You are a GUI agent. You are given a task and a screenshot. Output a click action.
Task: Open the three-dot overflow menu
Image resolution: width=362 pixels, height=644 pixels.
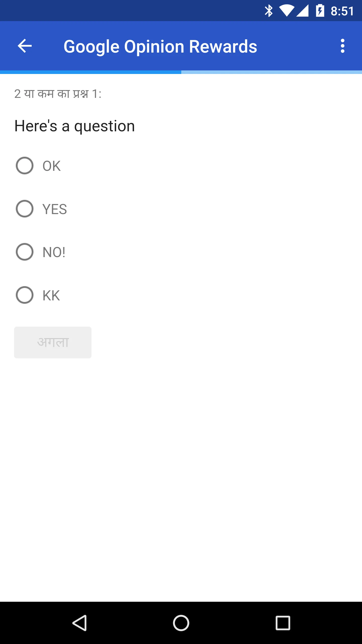(342, 46)
